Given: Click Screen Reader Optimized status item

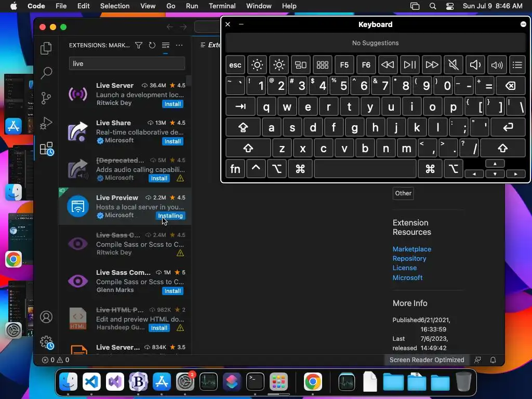Looking at the screenshot, I should pos(427,360).
